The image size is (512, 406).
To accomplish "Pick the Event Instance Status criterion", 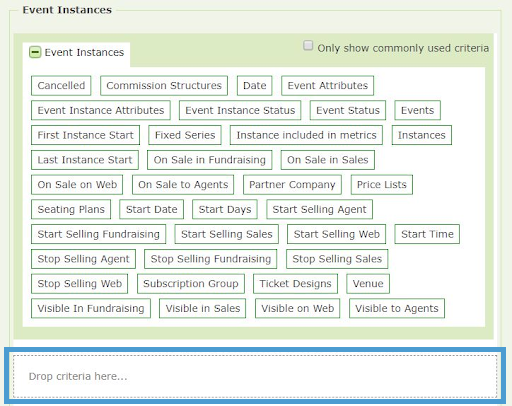I will pyautogui.click(x=240, y=110).
